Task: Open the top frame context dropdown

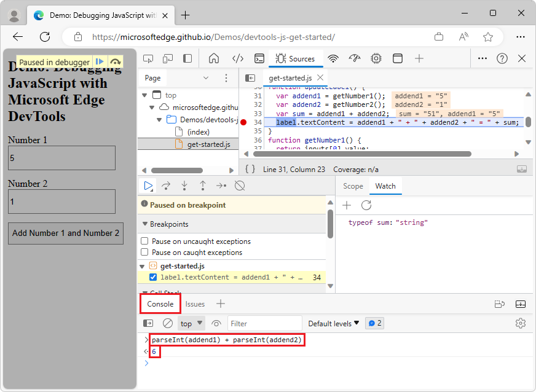Action: coord(191,323)
